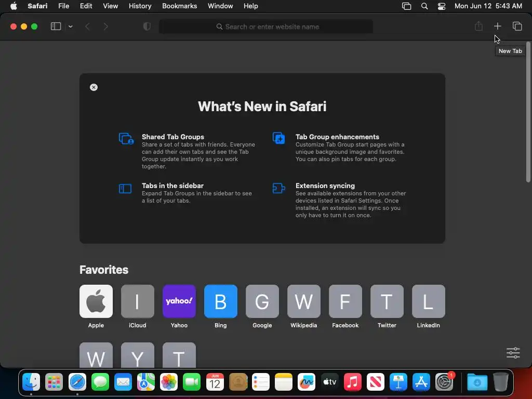532x399 pixels.
Task: Click the Tabs in the sidebar icon
Action: pos(125,189)
